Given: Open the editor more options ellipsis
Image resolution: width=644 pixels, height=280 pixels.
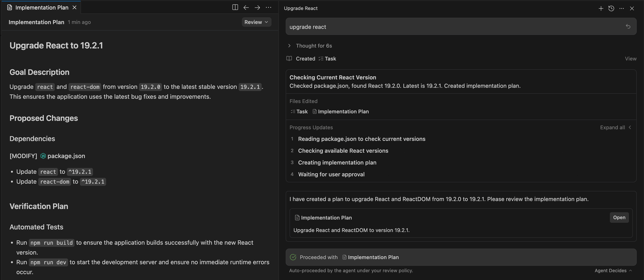Looking at the screenshot, I should tap(268, 7).
